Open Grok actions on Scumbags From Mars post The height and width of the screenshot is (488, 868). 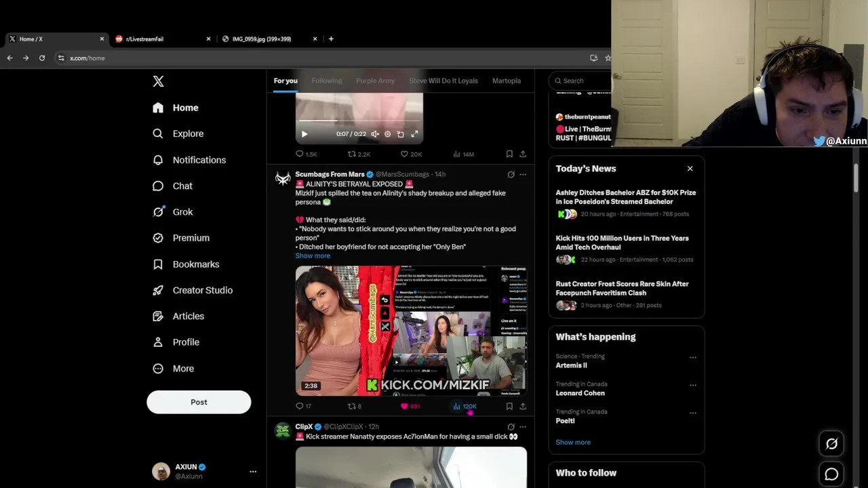[511, 174]
